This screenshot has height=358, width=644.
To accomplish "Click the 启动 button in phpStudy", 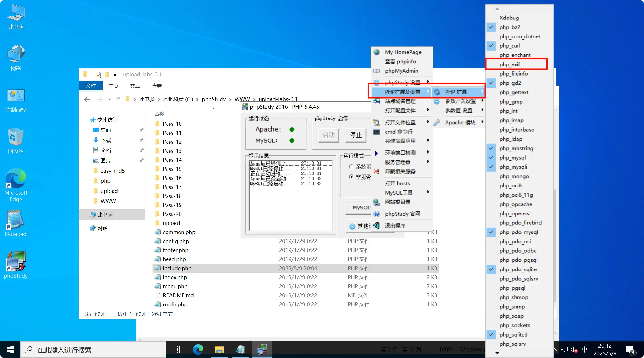I will pyautogui.click(x=329, y=135).
